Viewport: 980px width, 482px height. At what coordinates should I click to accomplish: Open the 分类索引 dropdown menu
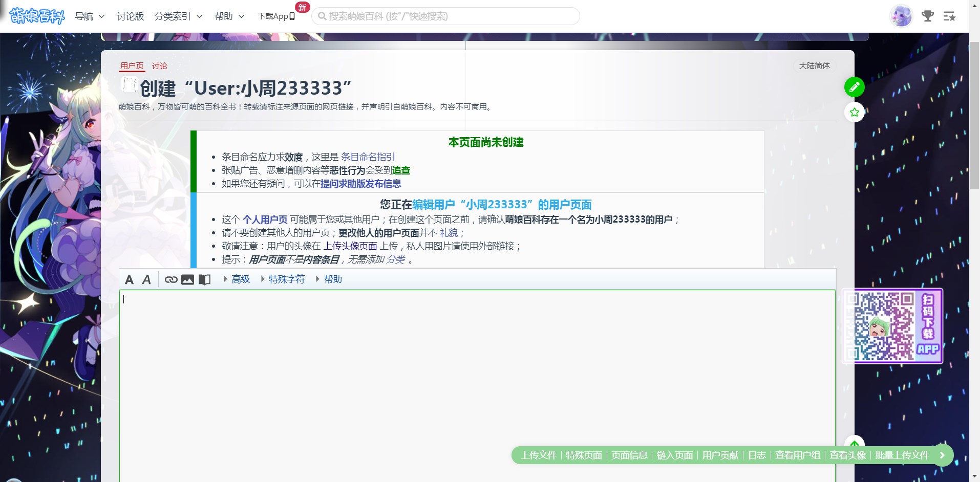tap(178, 16)
